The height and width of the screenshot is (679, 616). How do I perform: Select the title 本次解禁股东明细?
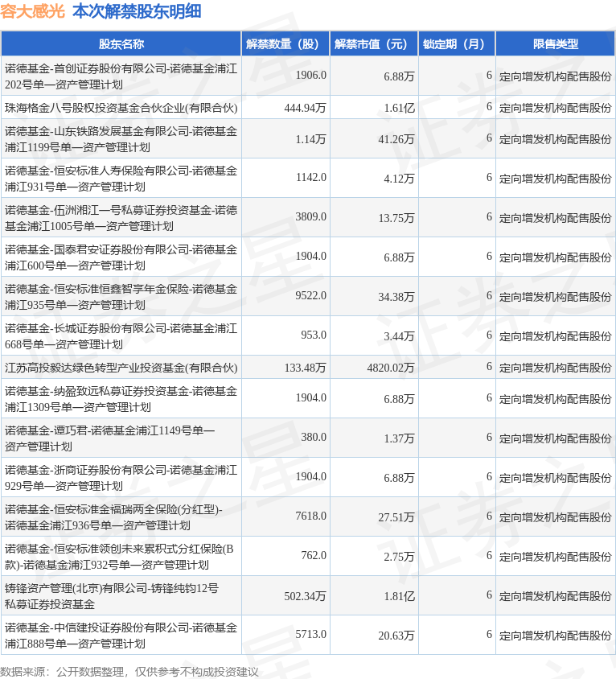pyautogui.click(x=137, y=11)
